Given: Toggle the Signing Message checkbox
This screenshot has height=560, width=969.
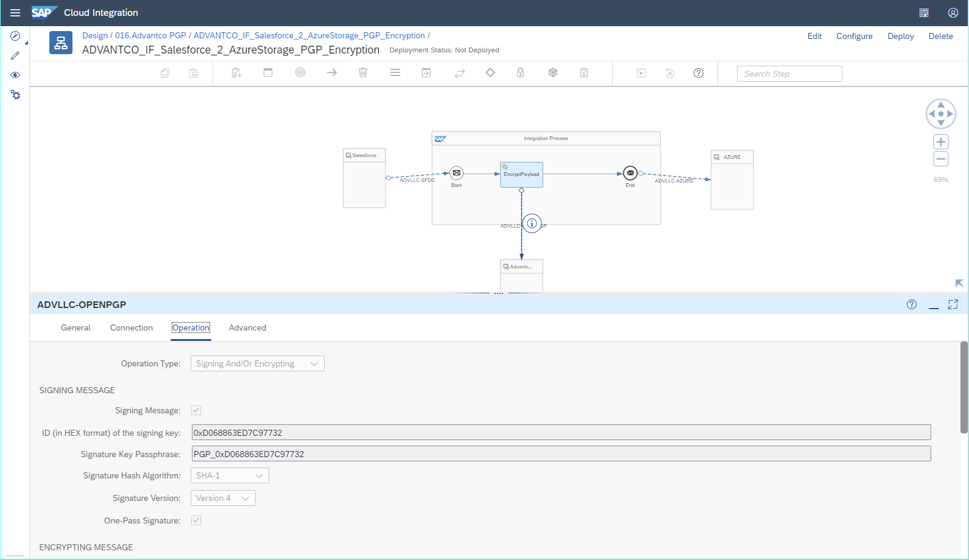Looking at the screenshot, I should 196,410.
